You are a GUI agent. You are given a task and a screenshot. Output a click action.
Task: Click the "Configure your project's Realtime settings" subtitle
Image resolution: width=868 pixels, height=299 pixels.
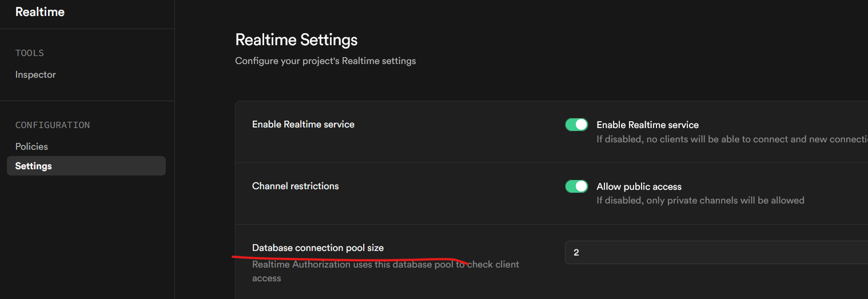tap(325, 61)
